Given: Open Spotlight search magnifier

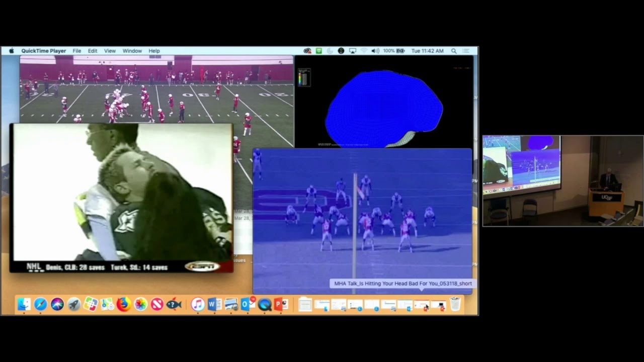Looking at the screenshot, I should coord(454,51).
